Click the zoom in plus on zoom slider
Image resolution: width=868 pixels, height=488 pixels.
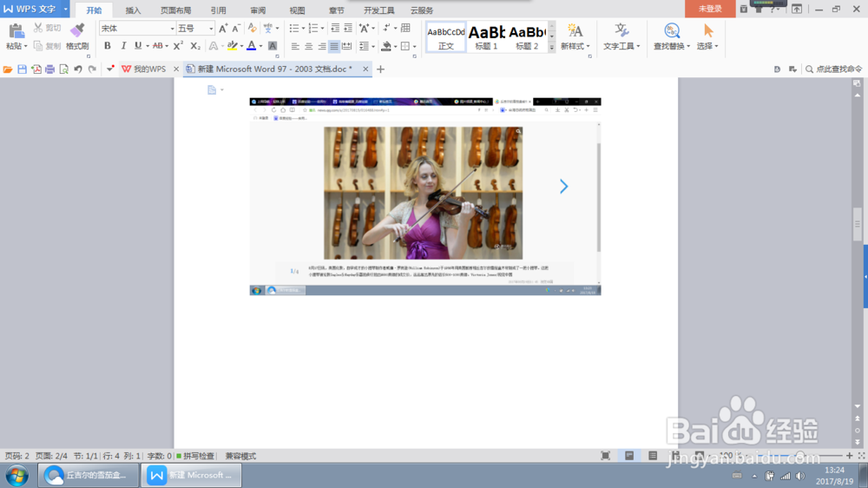(x=849, y=455)
